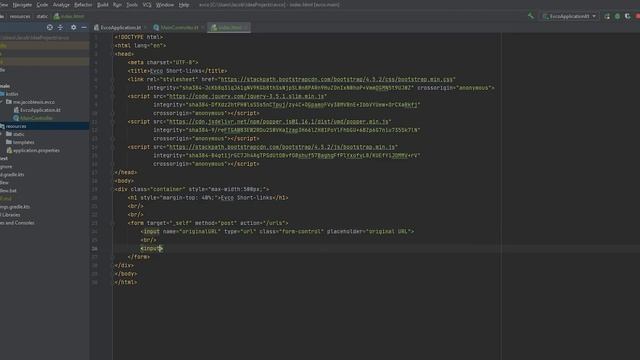Open the bootstrap.min.js script link

282,147
